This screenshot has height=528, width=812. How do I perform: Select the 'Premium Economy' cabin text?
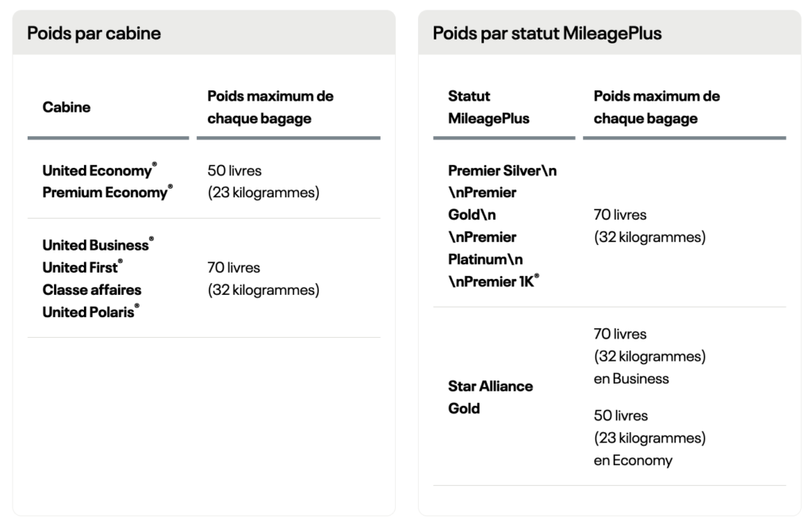point(105,193)
